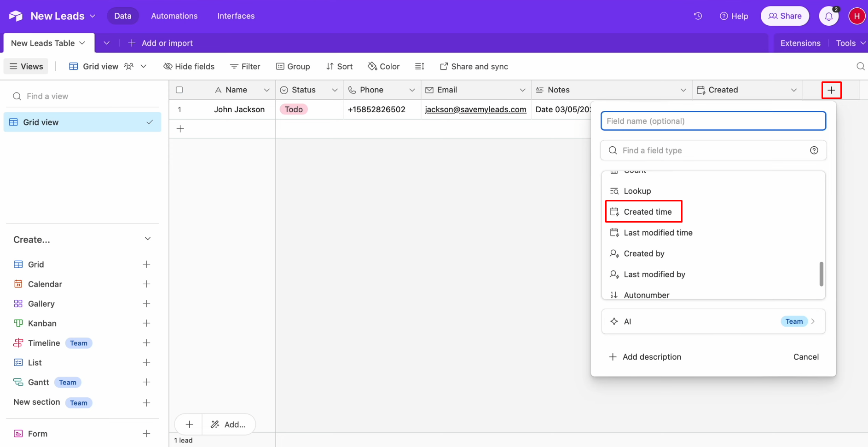The width and height of the screenshot is (868, 447).
Task: Toggle the select-all records checkbox
Action: 179,90
